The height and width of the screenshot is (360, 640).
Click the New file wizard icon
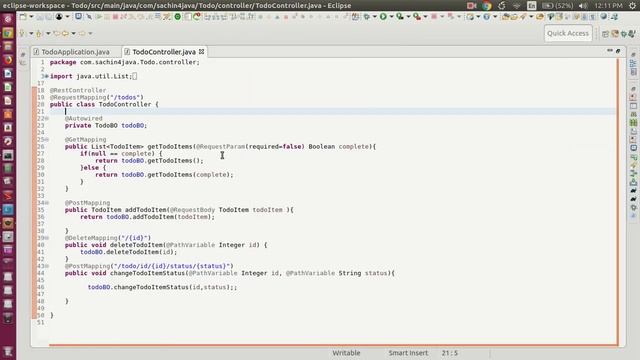(x=23, y=17)
